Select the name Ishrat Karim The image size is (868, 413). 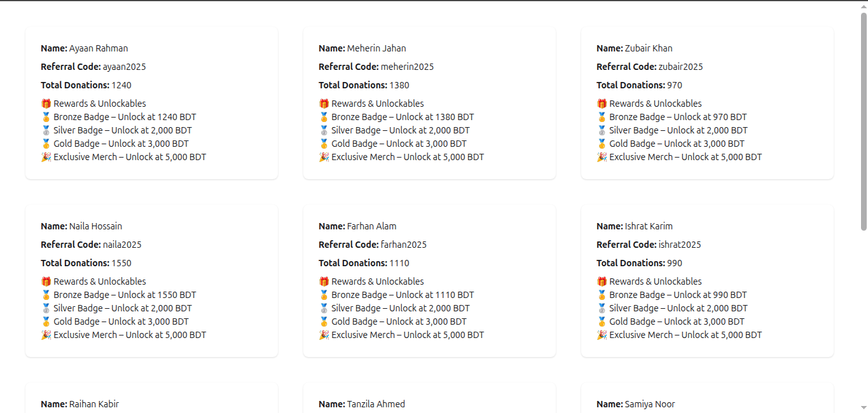(x=649, y=226)
